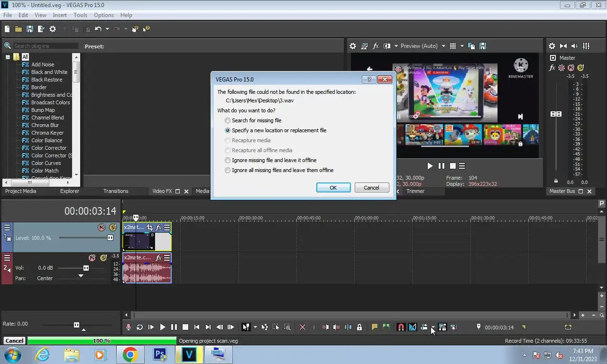Open split screen view dropdown arrow
Image resolution: width=607 pixels, height=364 pixels.
coord(396,46)
